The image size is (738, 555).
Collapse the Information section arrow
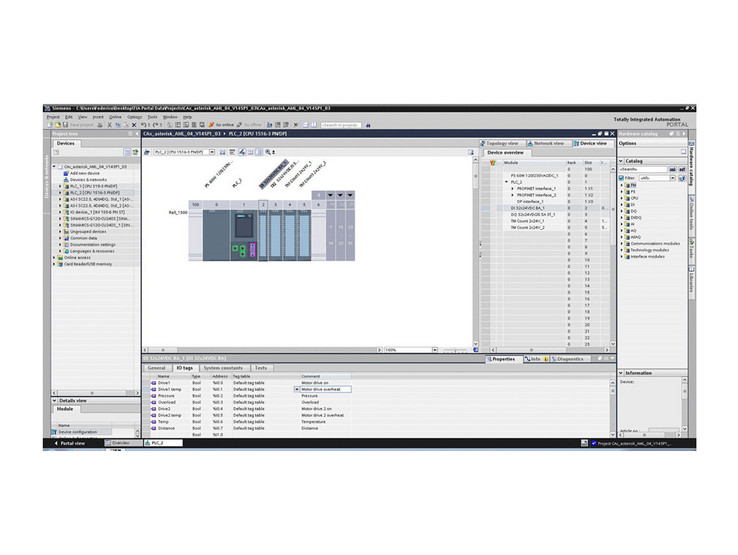point(621,373)
